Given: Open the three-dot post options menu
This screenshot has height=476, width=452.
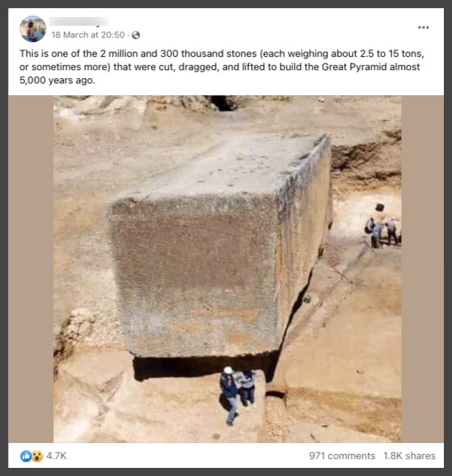Looking at the screenshot, I should [423, 27].
